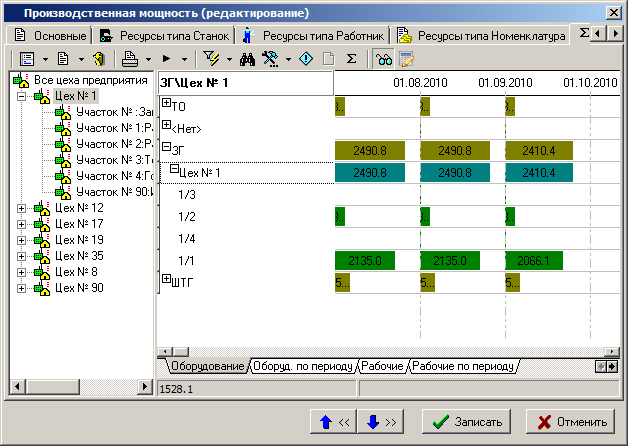Select the Рабочие по периоду tab
628x446 pixels.
(x=463, y=366)
